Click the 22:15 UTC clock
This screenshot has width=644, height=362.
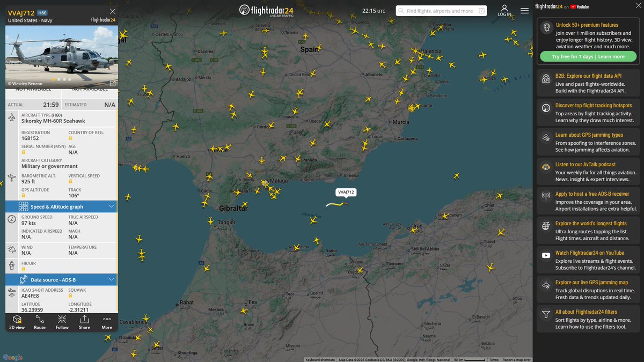(374, 11)
